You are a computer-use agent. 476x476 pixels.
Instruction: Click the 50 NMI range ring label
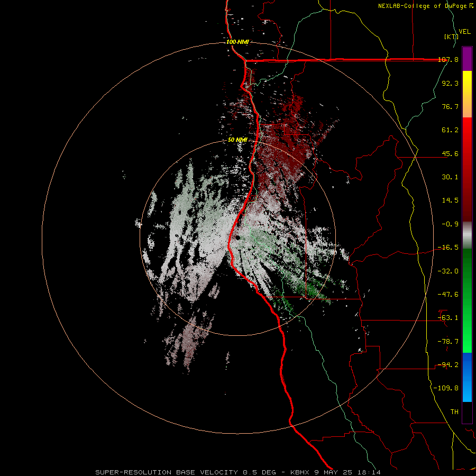click(237, 140)
